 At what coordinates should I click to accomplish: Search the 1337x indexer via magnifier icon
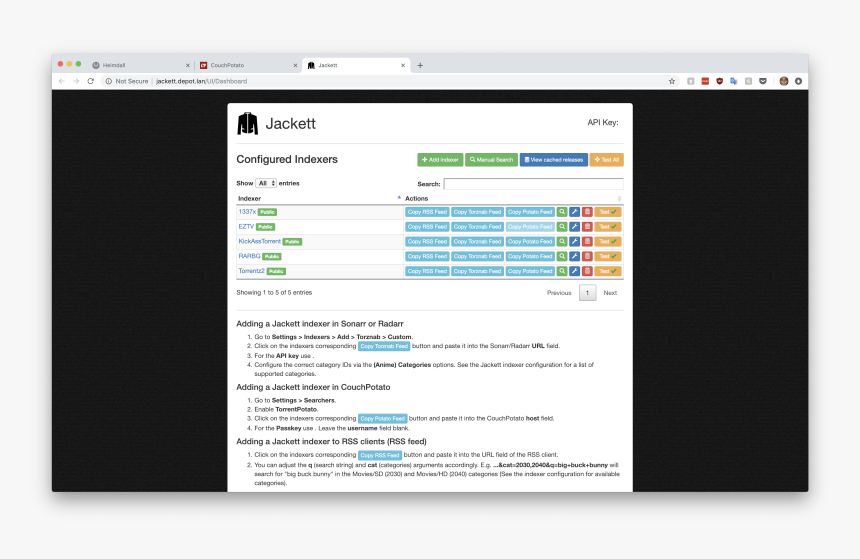(x=562, y=212)
